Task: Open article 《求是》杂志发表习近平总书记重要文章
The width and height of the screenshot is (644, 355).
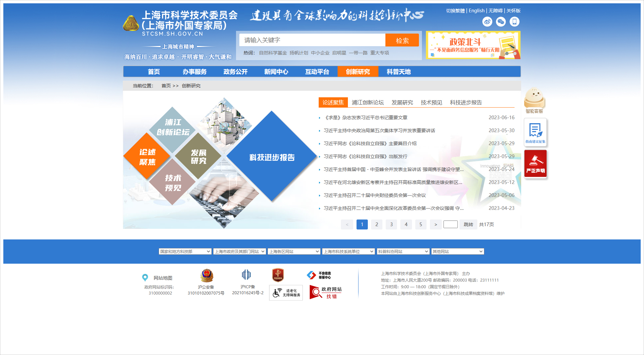Action: 365,118
